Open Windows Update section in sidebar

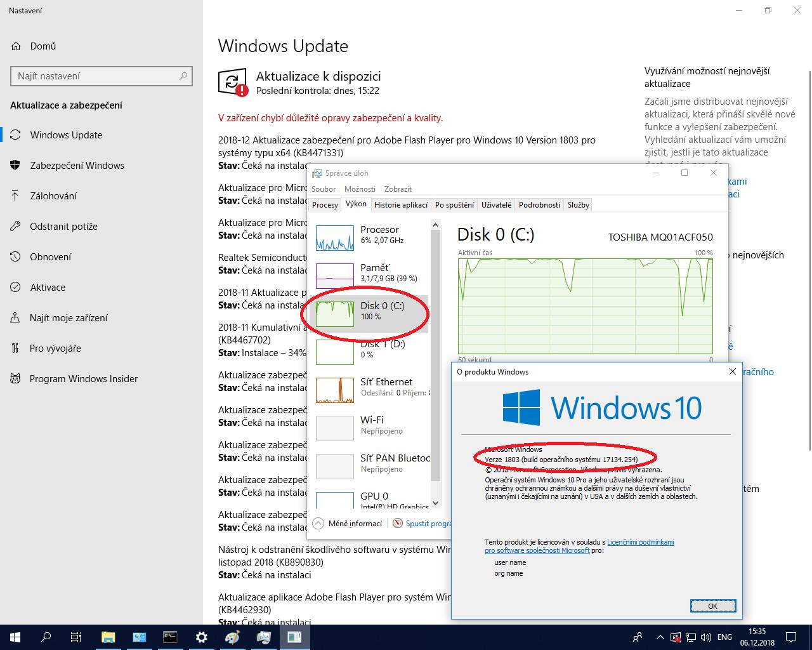[66, 135]
